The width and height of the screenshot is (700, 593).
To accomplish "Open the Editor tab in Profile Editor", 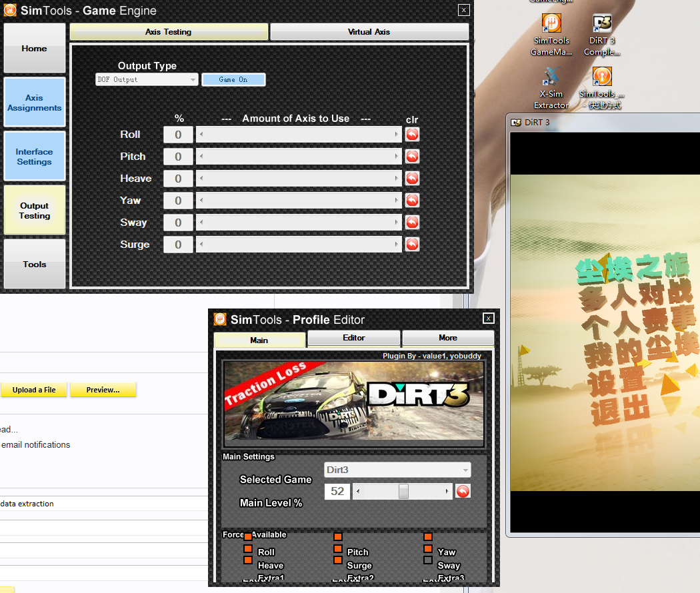I will (353, 338).
